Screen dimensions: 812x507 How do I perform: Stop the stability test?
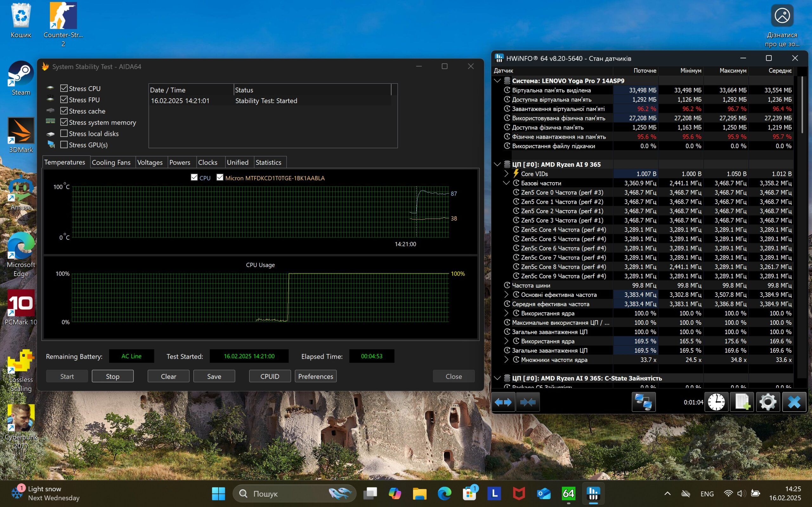coord(112,376)
